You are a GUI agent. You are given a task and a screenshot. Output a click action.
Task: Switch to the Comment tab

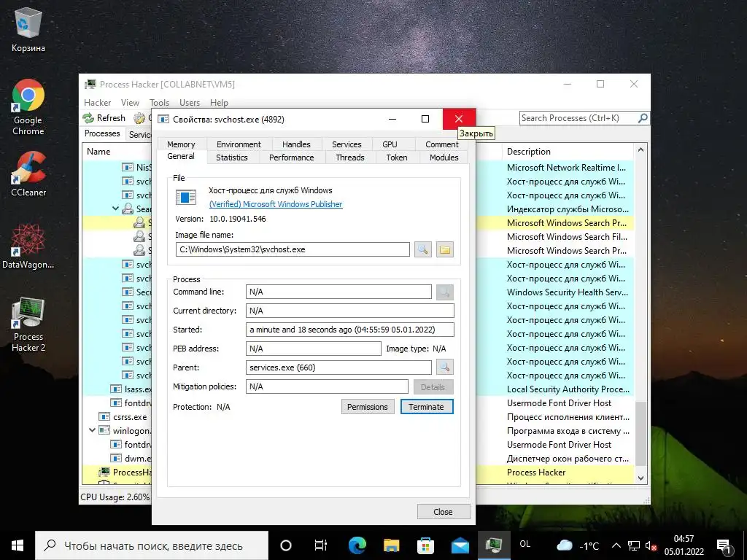pyautogui.click(x=441, y=144)
